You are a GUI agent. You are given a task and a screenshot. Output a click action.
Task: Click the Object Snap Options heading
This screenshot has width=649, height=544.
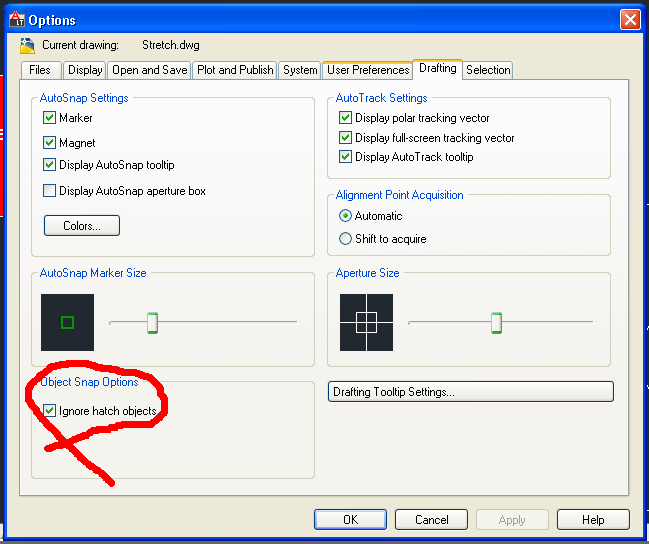89,382
